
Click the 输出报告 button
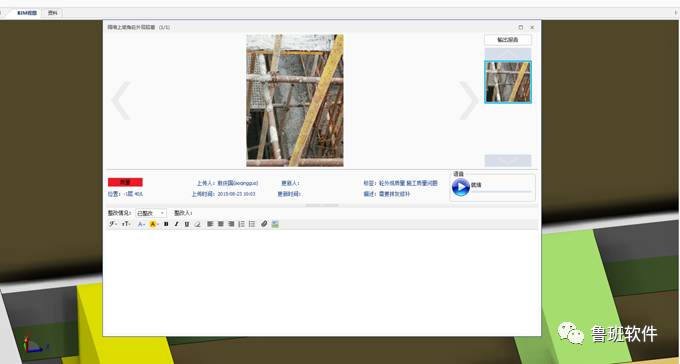point(508,39)
